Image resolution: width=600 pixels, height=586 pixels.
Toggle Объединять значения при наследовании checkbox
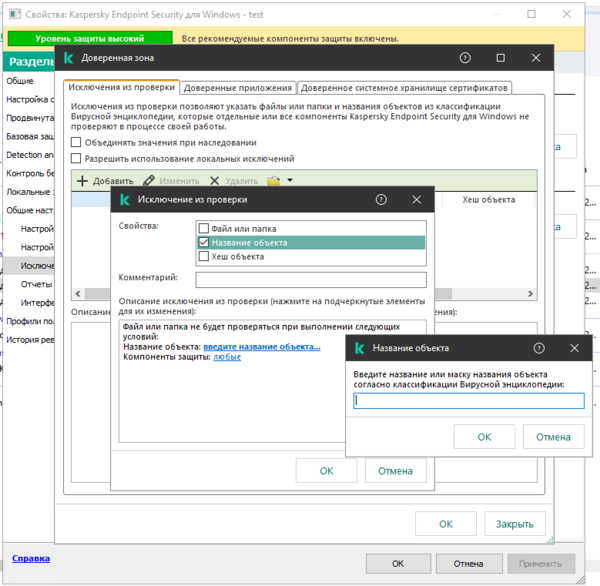pos(77,143)
